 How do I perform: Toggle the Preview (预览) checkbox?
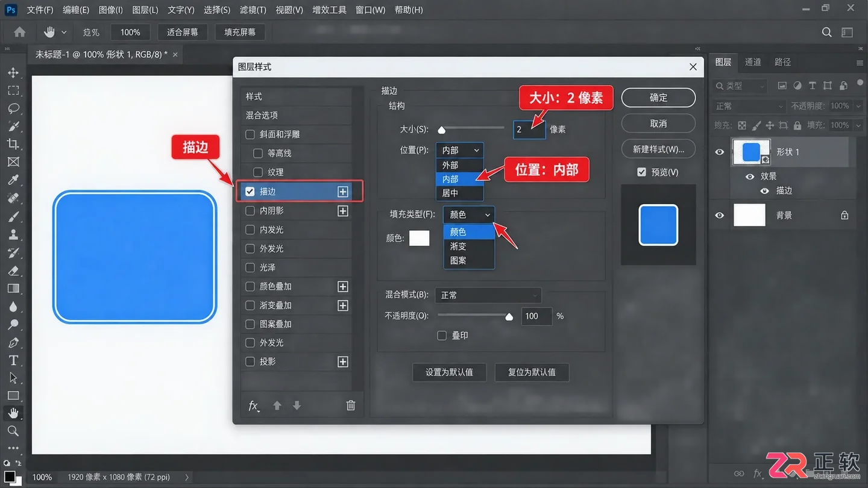click(x=642, y=172)
